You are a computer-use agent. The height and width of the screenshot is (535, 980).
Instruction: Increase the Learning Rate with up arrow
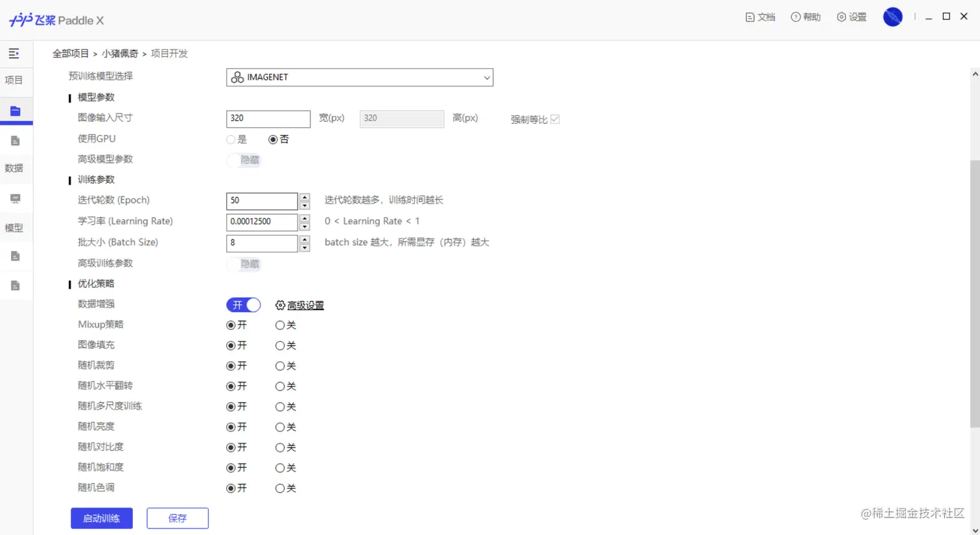(x=305, y=218)
